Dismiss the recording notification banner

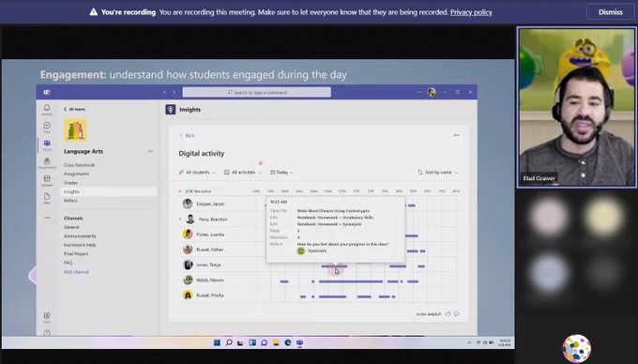[611, 12]
